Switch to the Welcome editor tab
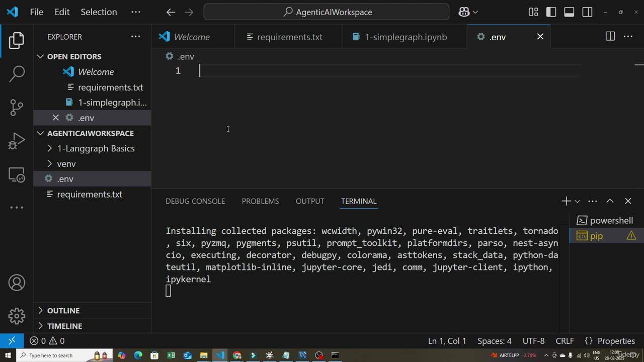644x362 pixels. pos(193,37)
